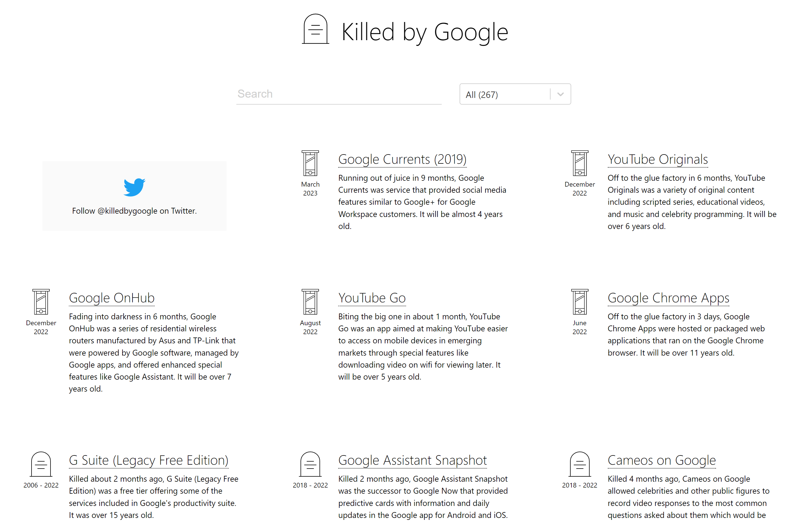The height and width of the screenshot is (521, 812).
Task: Open the YouTube Originals link
Action: pos(657,159)
